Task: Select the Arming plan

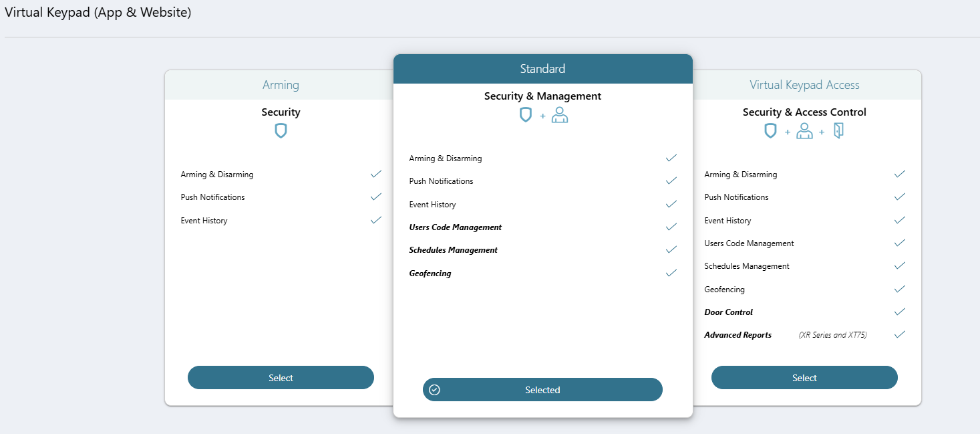Action: tap(281, 378)
